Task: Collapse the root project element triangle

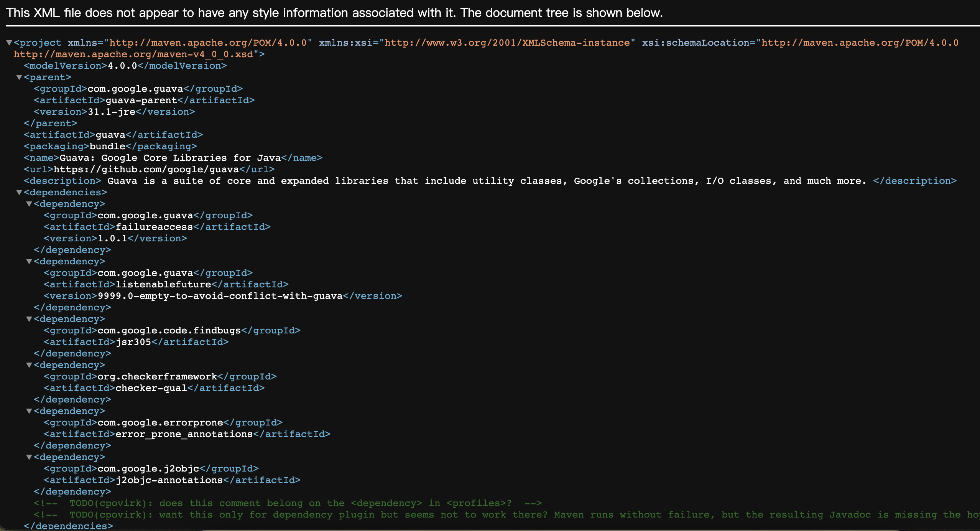Action: coord(9,43)
